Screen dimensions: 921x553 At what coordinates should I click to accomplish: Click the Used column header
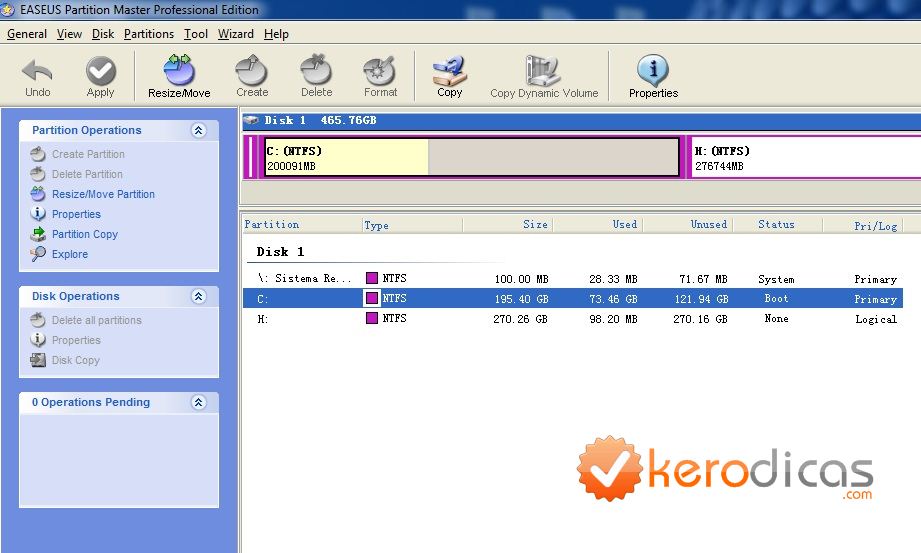click(598, 224)
